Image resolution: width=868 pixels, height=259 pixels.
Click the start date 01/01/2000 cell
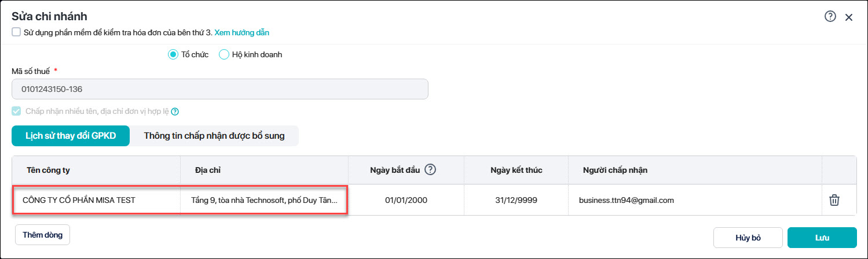[x=406, y=201]
